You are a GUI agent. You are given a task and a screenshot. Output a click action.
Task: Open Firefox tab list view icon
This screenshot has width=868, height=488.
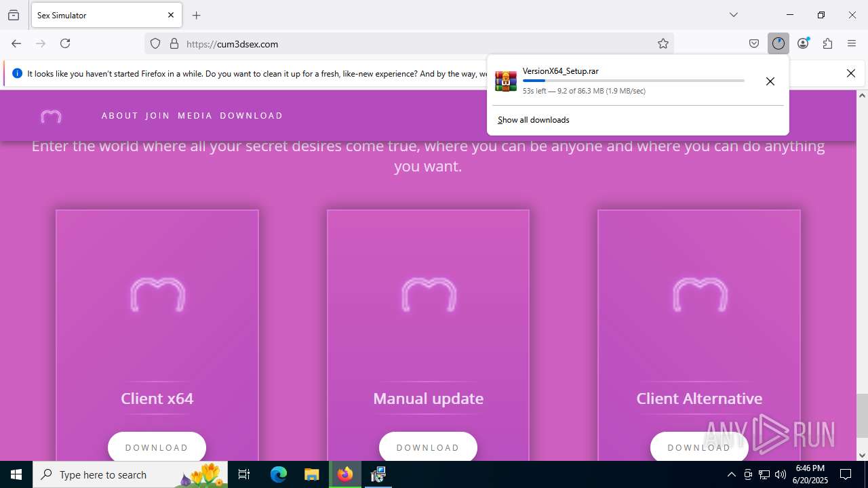[x=14, y=15]
